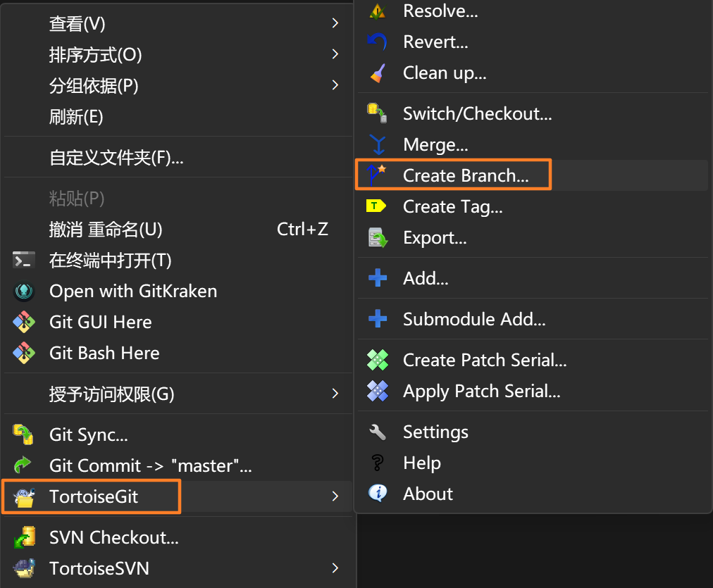
Task: Click the Export icon
Action: 378,238
